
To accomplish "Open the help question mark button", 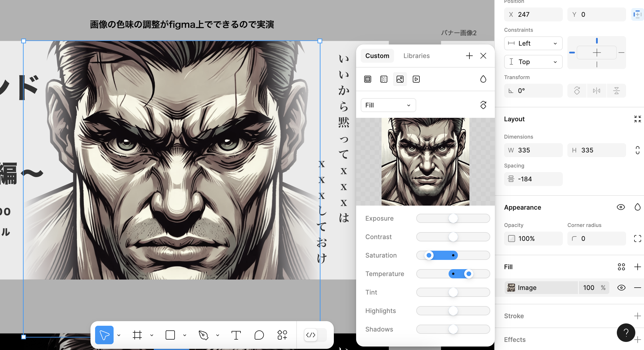I will 626,333.
